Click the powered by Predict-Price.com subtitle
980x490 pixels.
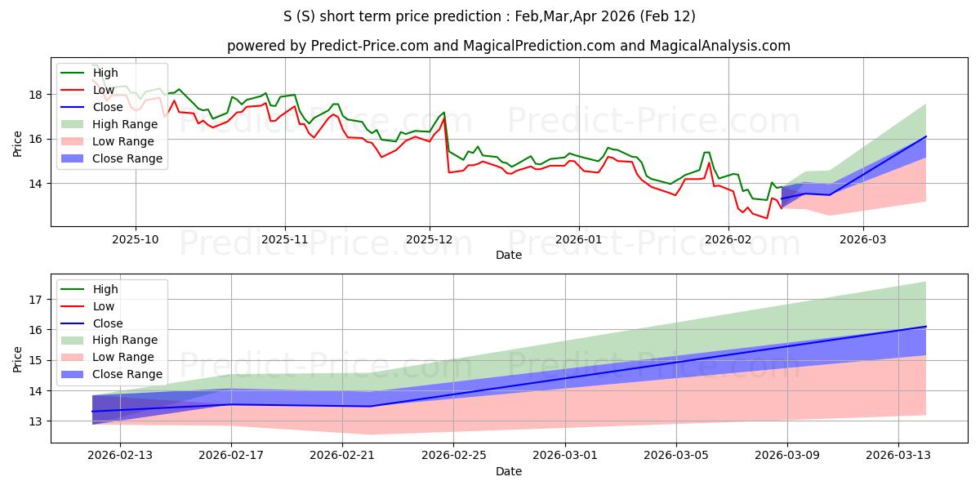click(x=508, y=46)
